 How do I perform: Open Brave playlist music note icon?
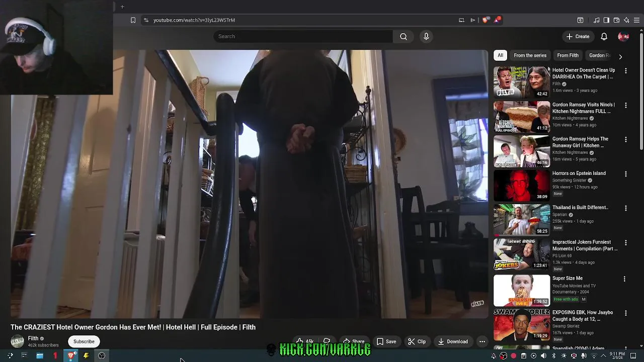(x=597, y=20)
